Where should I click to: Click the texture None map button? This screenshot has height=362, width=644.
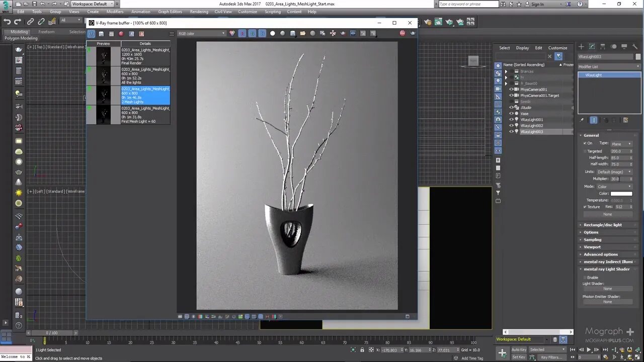(608, 214)
